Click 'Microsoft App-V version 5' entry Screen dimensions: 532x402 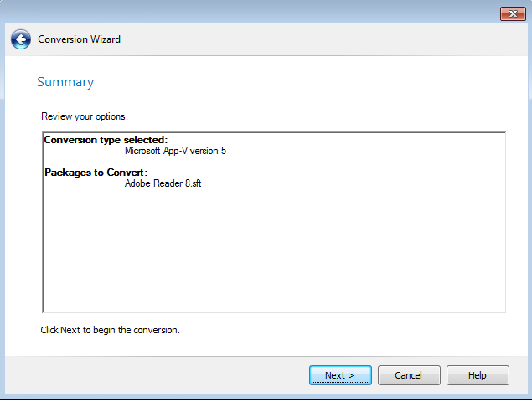[175, 152]
